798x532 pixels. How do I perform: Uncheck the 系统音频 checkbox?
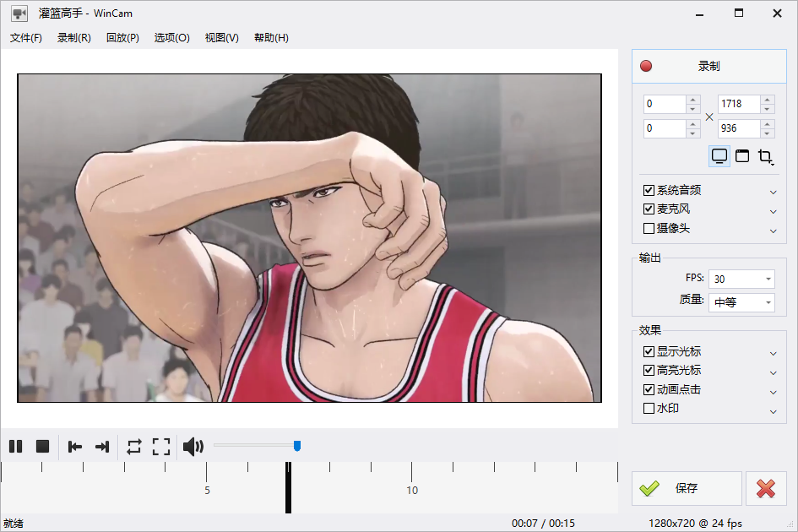(649, 190)
